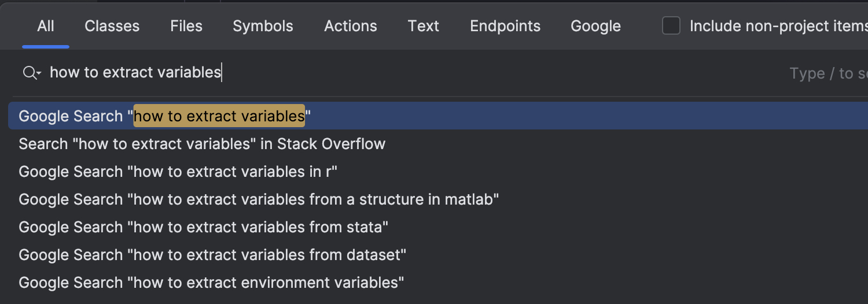Image resolution: width=868 pixels, height=304 pixels.
Task: Go to the Actions tab
Action: pyautogui.click(x=351, y=26)
